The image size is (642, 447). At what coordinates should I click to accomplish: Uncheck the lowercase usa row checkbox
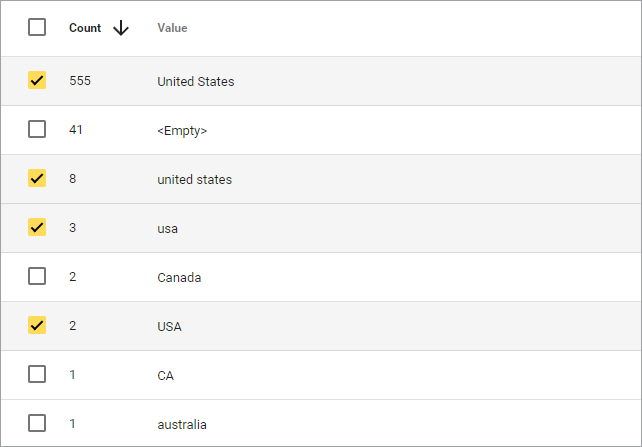(x=37, y=228)
